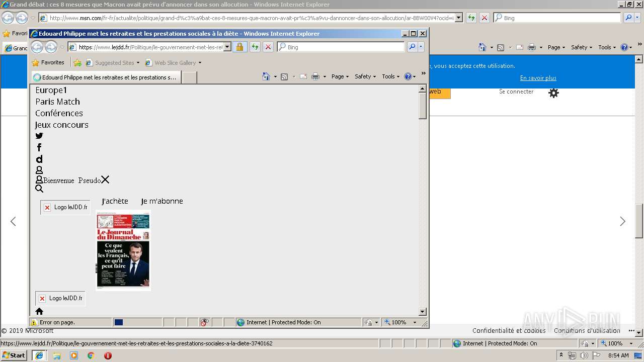Image resolution: width=644 pixels, height=362 pixels.
Task: Click the search magnifier icon on the lejdd page
Action: [x=39, y=189]
